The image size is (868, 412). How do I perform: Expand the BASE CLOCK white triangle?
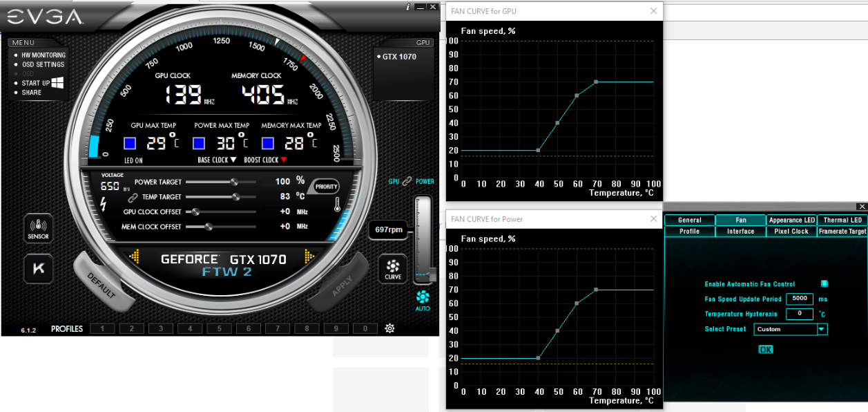coord(233,160)
